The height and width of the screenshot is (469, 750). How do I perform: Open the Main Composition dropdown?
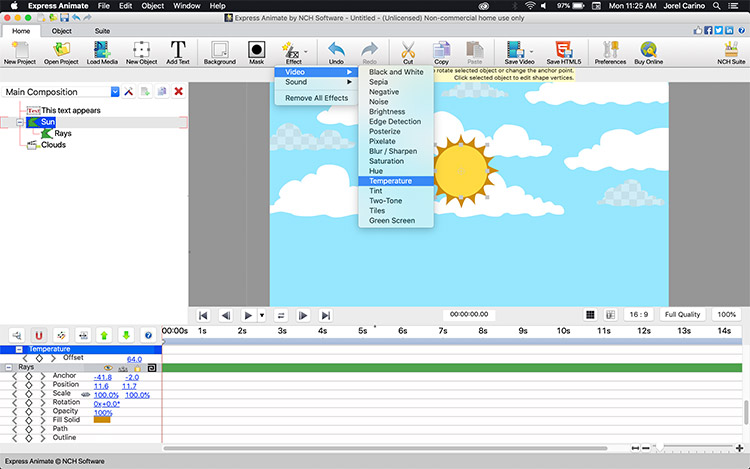pos(115,92)
